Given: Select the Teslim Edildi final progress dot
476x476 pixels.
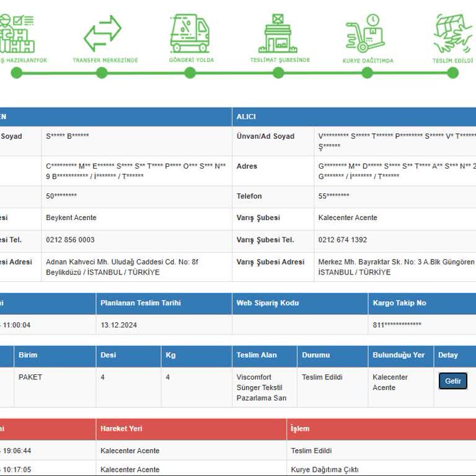Looking at the screenshot, I should pyautogui.click(x=452, y=73).
